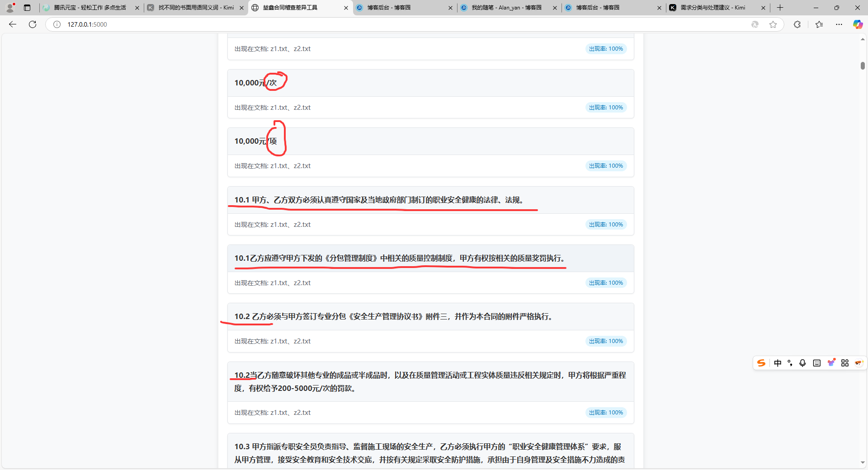Click 出现率 100% badge under 10,000元/项
The width and height of the screenshot is (868, 470).
tap(606, 166)
